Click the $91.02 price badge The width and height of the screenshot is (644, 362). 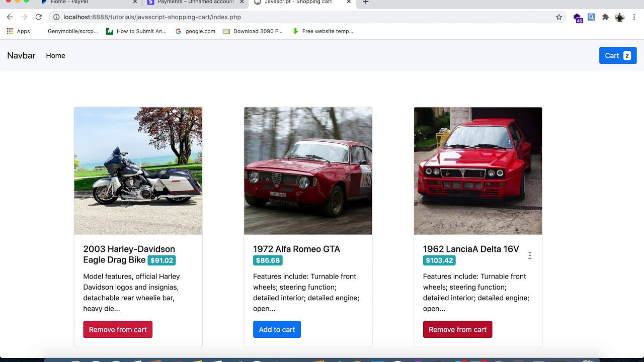[x=162, y=260]
